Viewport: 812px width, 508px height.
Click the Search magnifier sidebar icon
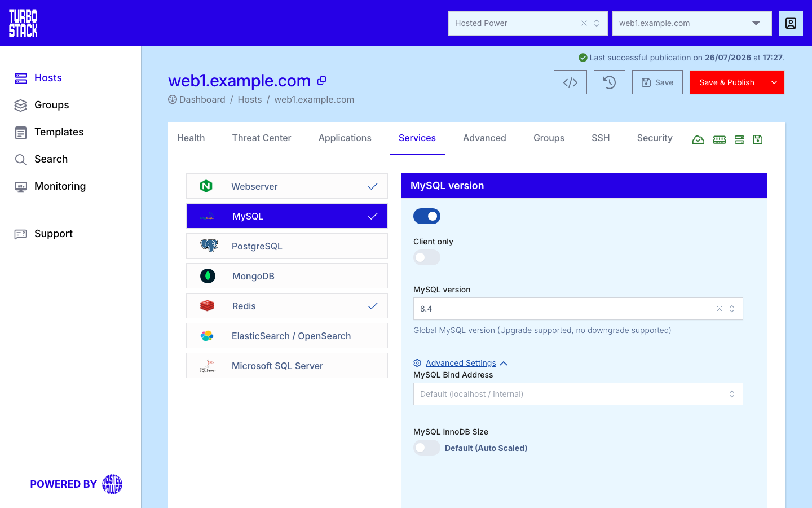coord(21,160)
